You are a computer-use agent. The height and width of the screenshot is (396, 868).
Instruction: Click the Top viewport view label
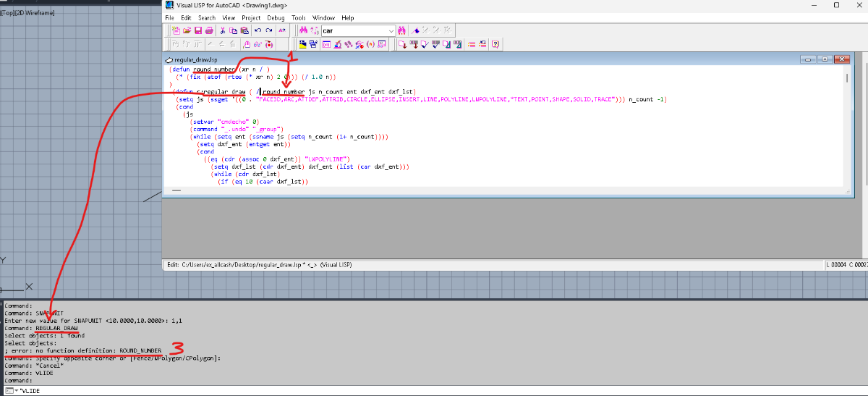[x=7, y=14]
